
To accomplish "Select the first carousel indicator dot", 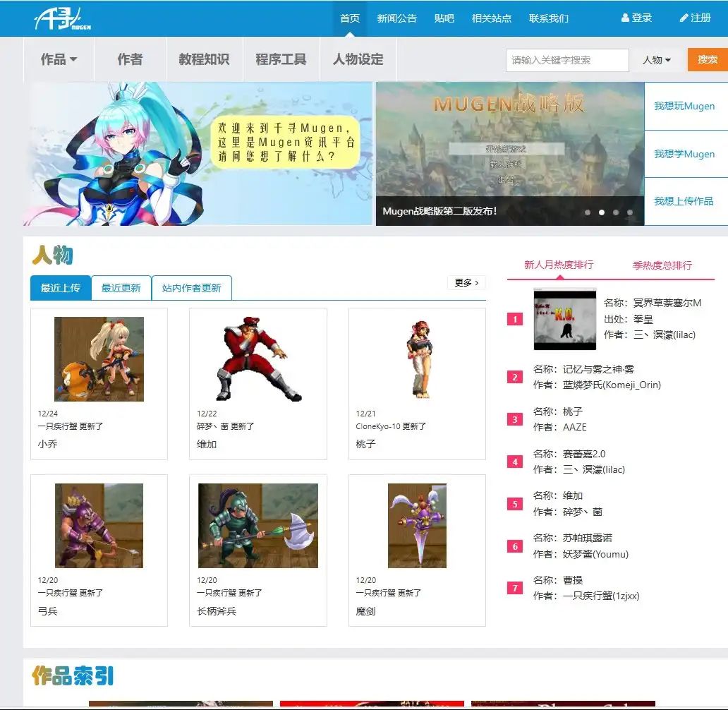I will coord(588,212).
